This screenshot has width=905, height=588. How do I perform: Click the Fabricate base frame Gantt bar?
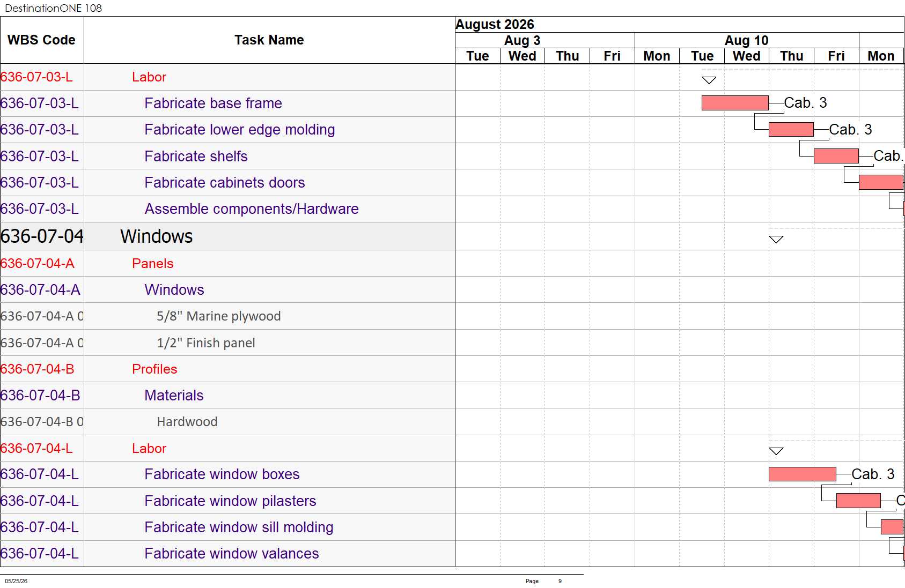click(735, 103)
